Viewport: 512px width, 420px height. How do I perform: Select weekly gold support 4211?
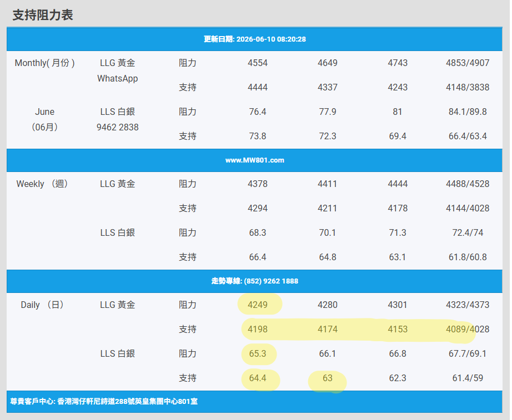click(x=328, y=208)
